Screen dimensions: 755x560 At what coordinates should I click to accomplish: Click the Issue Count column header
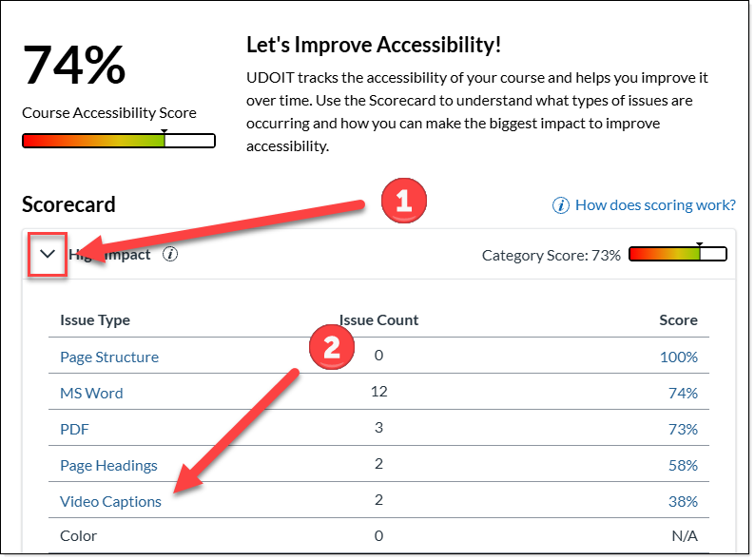378,320
